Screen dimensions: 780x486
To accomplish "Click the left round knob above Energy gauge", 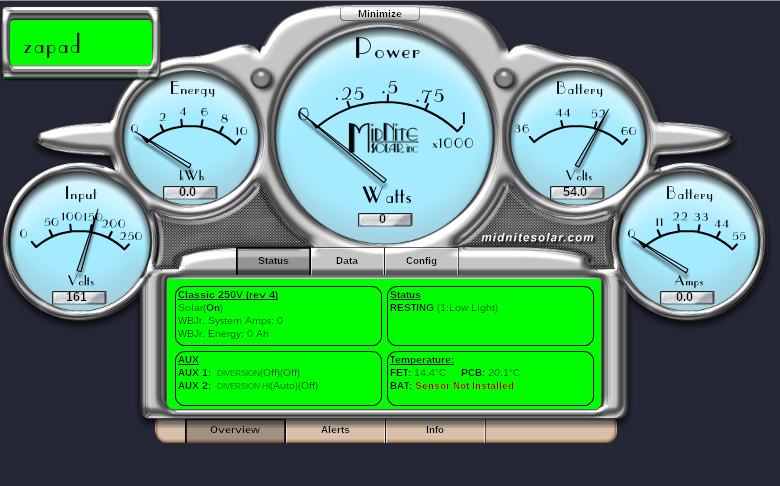I will pyautogui.click(x=261, y=78).
